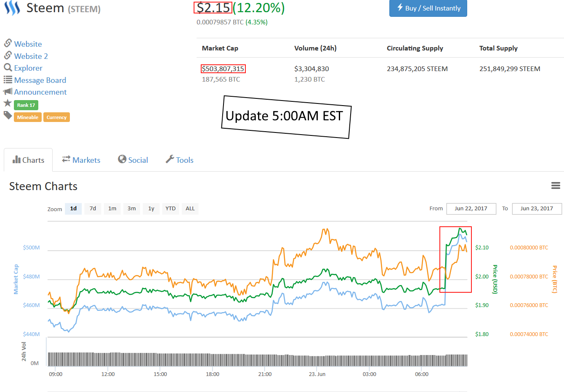Click the Volume (24h) column header

click(x=315, y=48)
